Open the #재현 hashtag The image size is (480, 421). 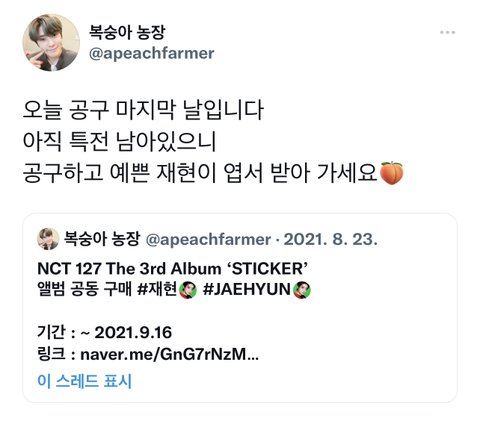[x=157, y=289]
